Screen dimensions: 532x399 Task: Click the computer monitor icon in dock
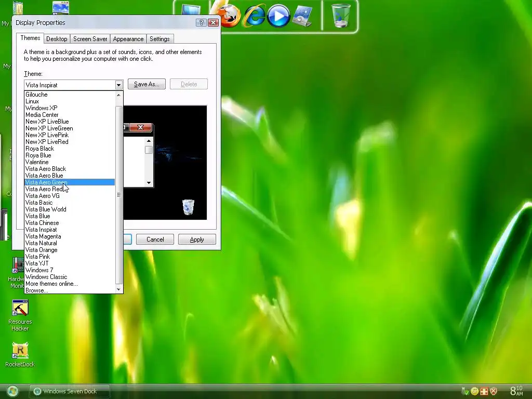click(x=190, y=9)
